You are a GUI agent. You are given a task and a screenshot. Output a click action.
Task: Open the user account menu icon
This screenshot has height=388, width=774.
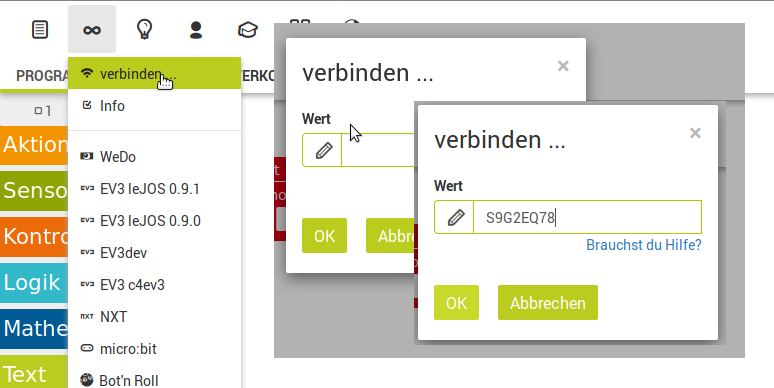(196, 30)
